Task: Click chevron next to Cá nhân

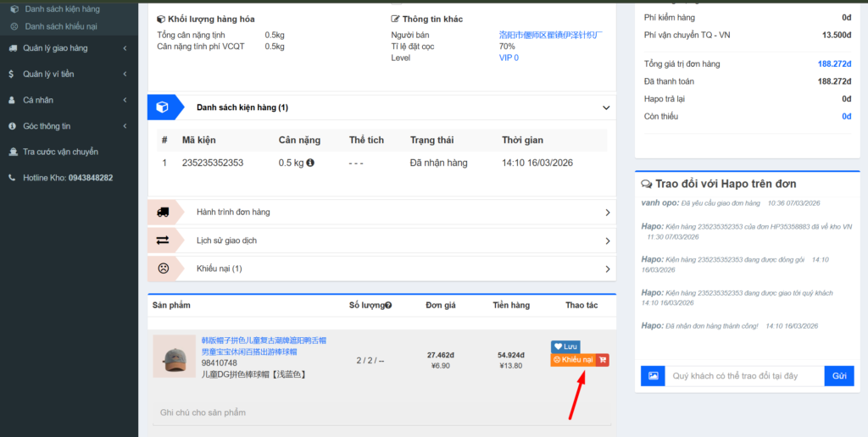Action: point(125,100)
